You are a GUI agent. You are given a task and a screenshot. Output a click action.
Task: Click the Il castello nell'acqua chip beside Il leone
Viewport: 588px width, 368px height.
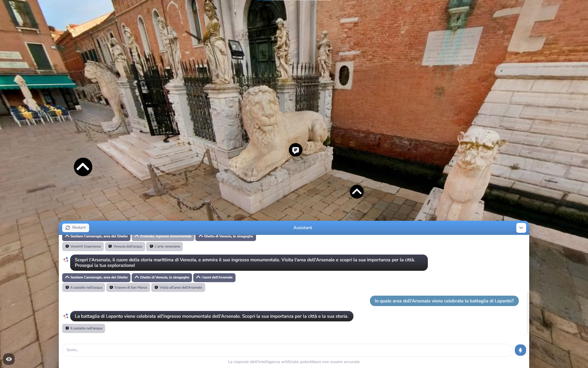(x=84, y=288)
